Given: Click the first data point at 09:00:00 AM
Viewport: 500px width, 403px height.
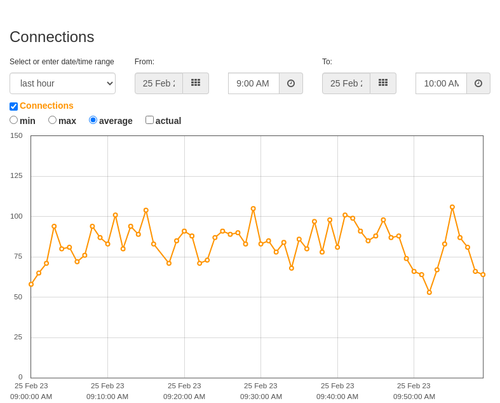Looking at the screenshot, I should pos(31,284).
